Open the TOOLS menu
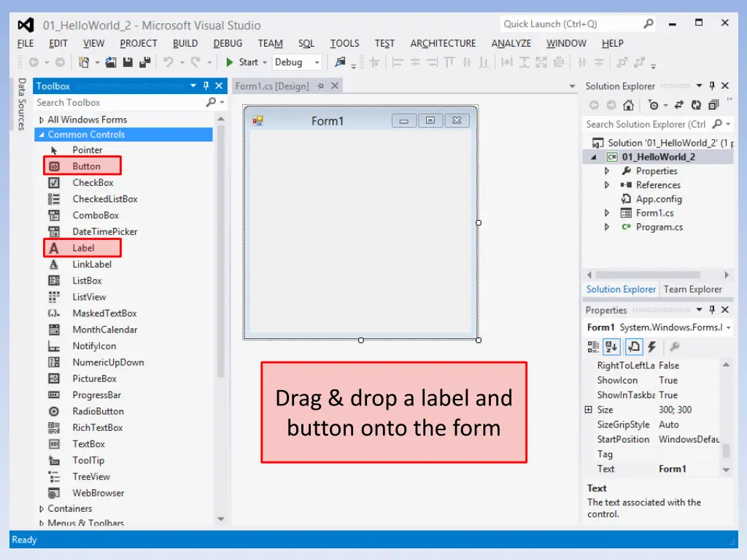The width and height of the screenshot is (747, 560). pos(344,43)
